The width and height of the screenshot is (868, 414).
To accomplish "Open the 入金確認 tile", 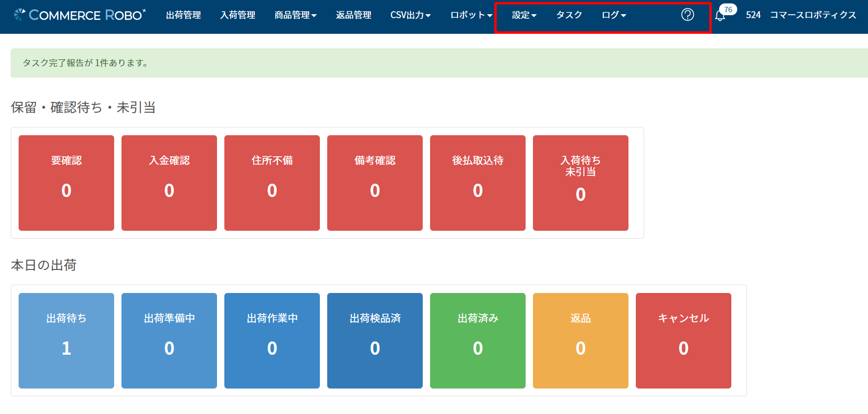I will click(x=169, y=183).
